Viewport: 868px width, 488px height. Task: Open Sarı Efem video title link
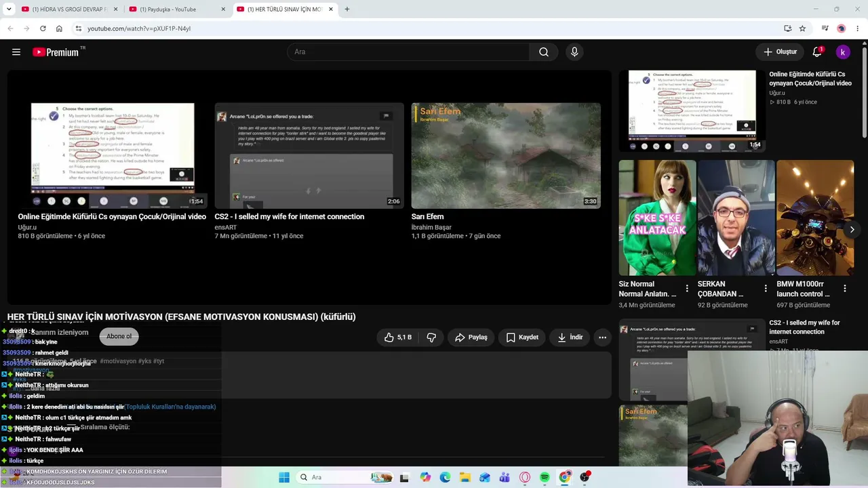[x=427, y=217]
